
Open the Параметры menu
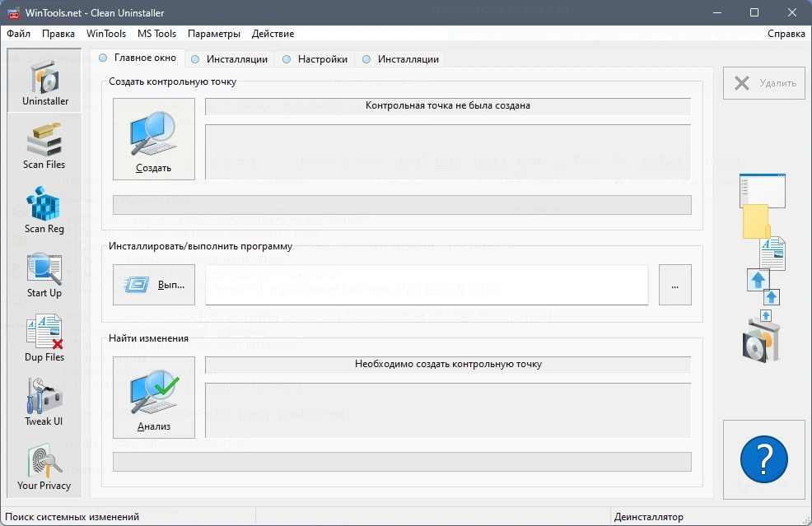[x=214, y=34]
